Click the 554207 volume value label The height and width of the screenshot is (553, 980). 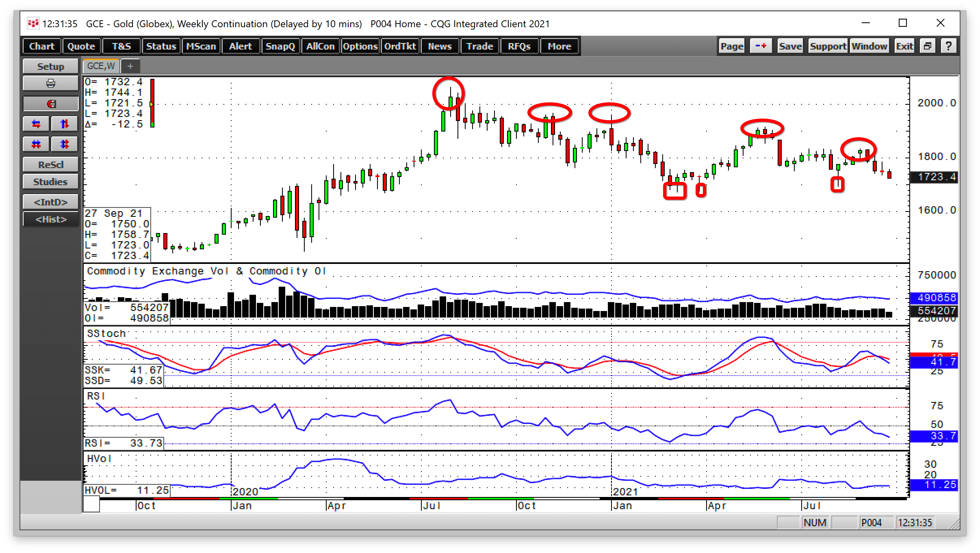[x=934, y=311]
